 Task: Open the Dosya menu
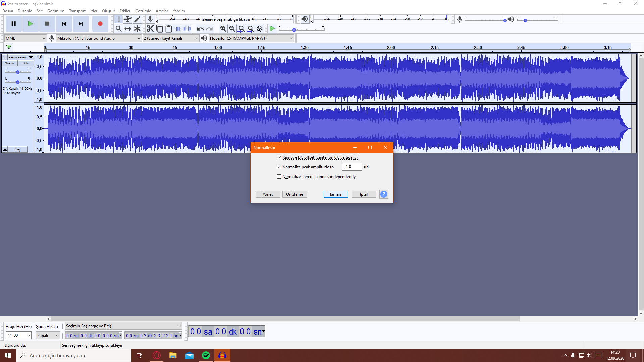[x=8, y=11]
